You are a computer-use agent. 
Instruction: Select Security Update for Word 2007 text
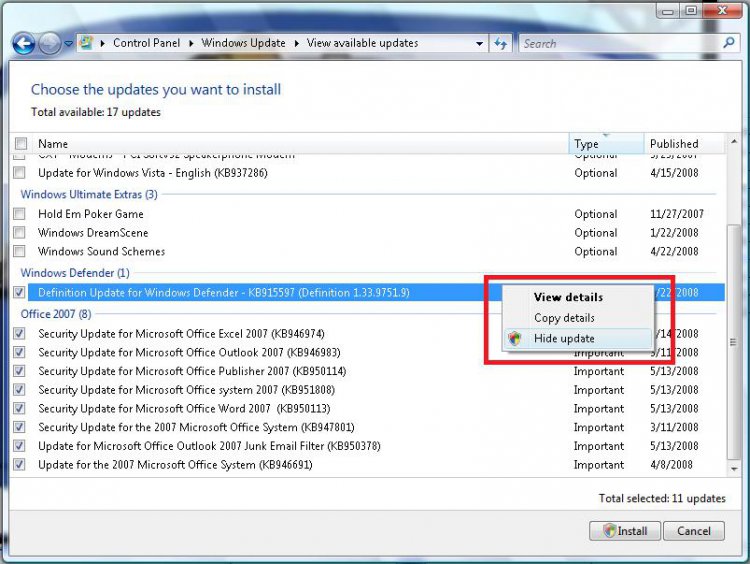184,409
